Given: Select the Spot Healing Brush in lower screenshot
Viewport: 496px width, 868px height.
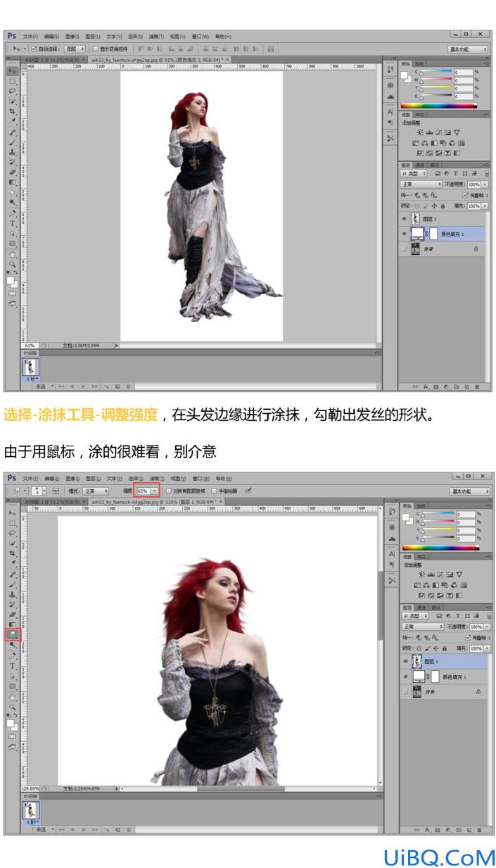Looking at the screenshot, I should pyautogui.click(x=13, y=574).
